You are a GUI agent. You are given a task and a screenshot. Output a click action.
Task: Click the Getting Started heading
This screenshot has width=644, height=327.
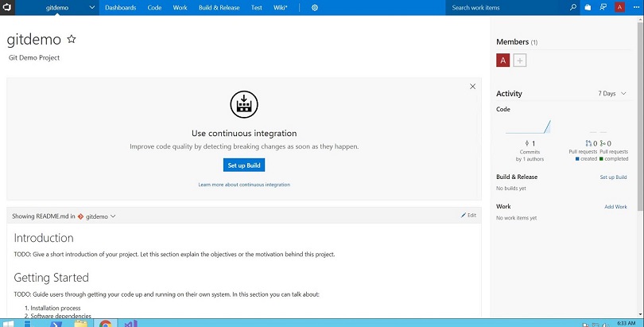(x=52, y=278)
